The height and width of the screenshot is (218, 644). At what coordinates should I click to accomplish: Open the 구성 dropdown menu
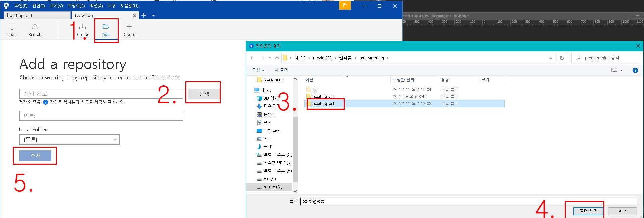click(x=258, y=70)
